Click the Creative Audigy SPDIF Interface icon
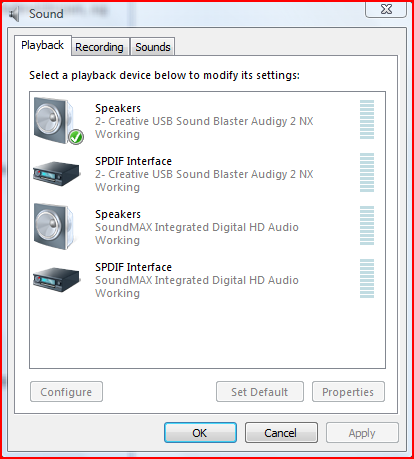414x459 pixels. coord(57,174)
